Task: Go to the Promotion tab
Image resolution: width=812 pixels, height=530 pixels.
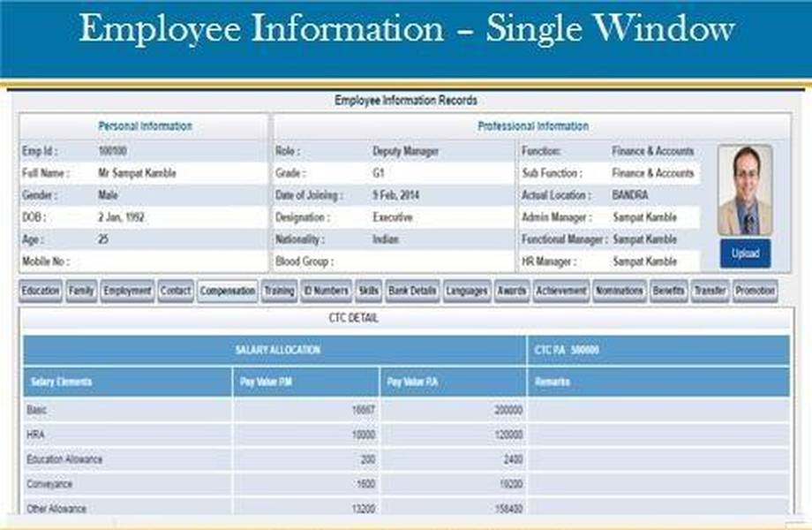Action: (x=755, y=291)
